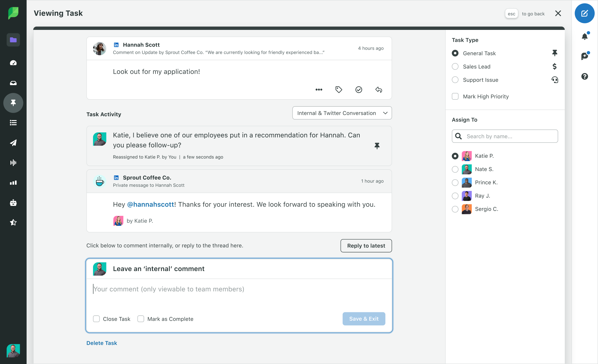Expand the Internal & Twitter Conversation dropdown
This screenshot has width=598, height=364.
click(x=342, y=113)
